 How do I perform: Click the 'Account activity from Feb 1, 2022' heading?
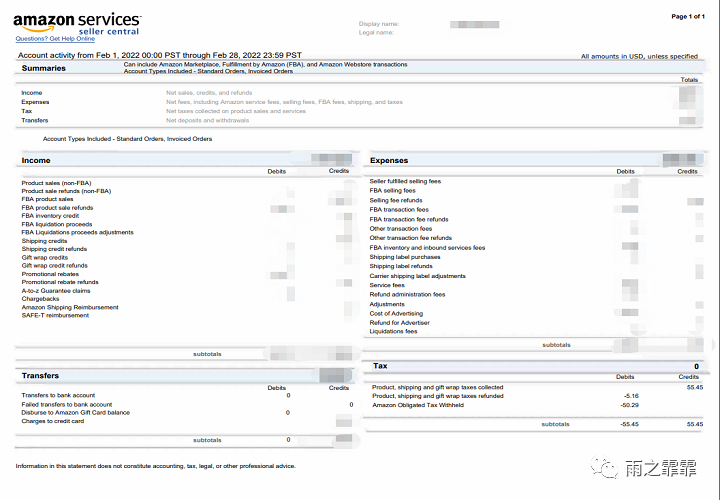coord(160,55)
